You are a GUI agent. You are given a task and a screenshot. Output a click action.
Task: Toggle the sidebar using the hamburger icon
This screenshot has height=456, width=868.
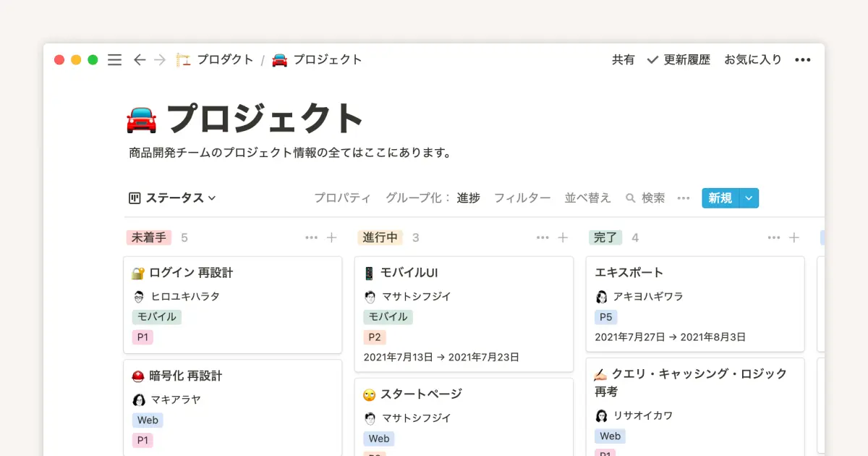click(114, 59)
